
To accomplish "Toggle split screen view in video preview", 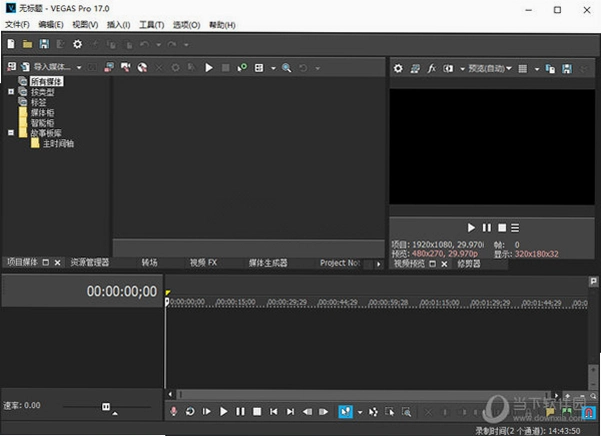I will coord(448,69).
